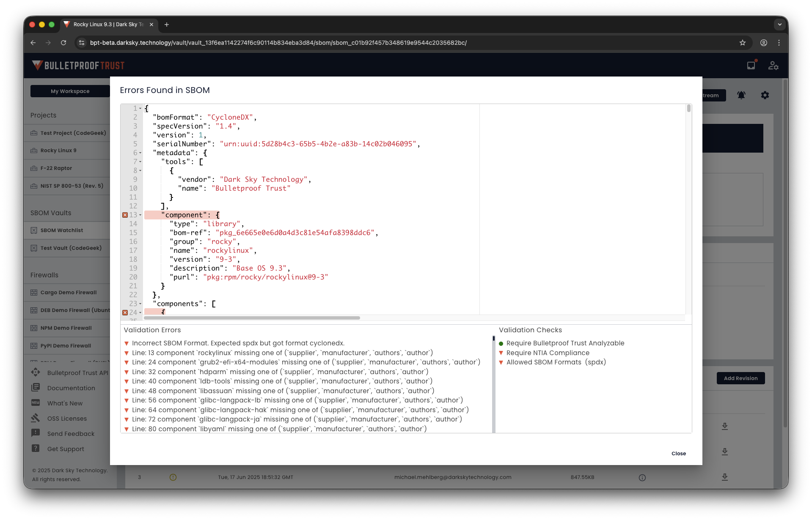Open the F-22 Raptor project

tap(56, 168)
